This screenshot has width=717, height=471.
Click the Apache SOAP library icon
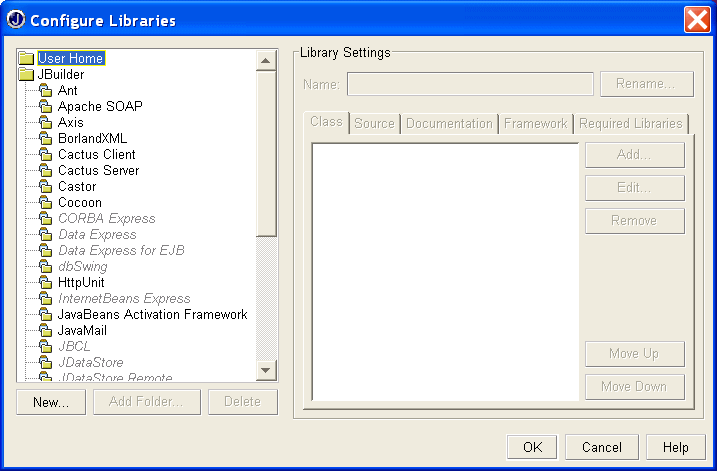click(x=45, y=107)
